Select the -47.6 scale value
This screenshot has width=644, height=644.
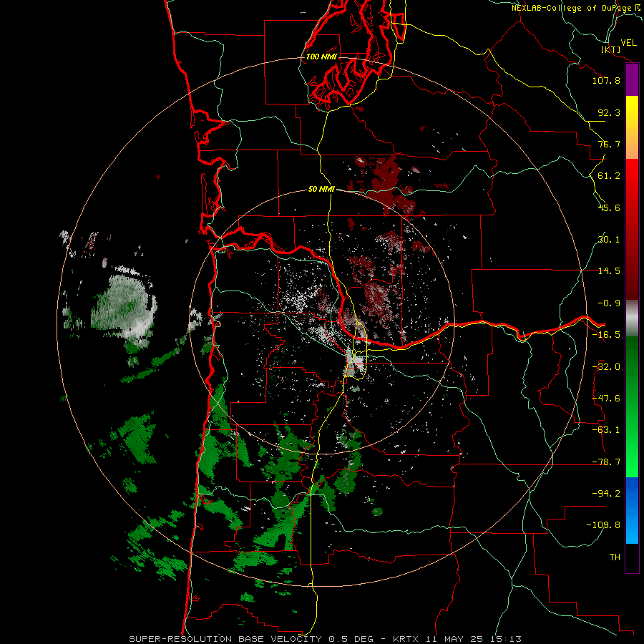606,399
